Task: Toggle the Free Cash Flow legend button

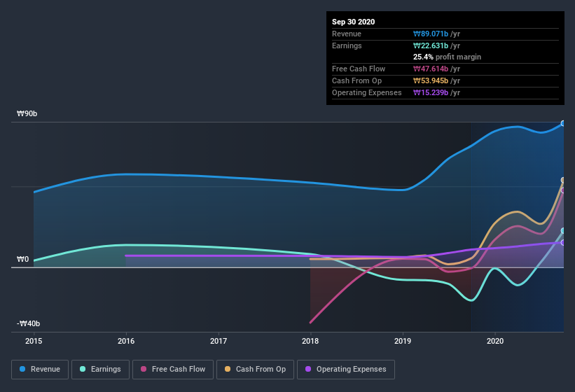Action: pyautogui.click(x=173, y=370)
